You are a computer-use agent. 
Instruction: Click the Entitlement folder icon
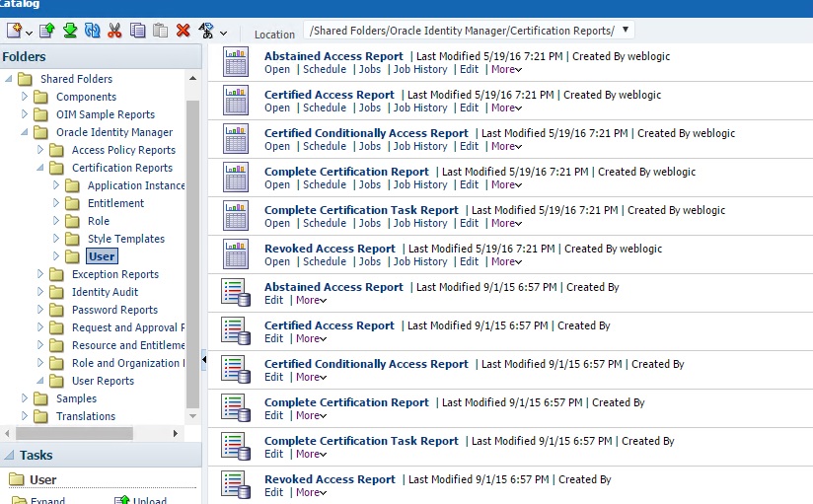pos(72,203)
